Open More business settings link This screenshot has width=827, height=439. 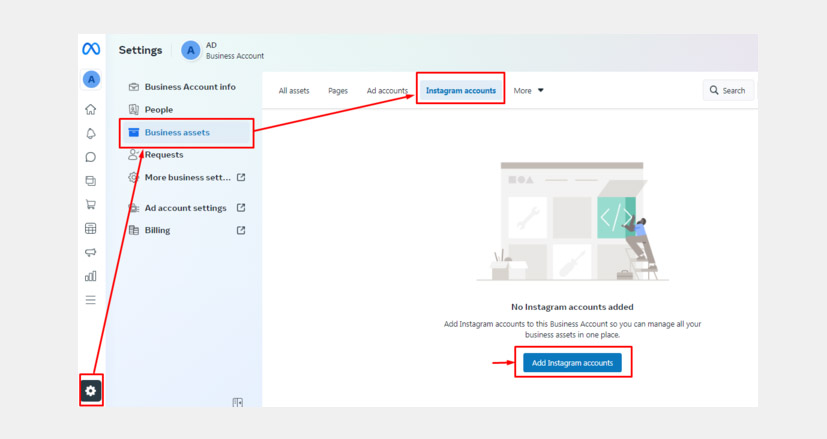click(x=187, y=177)
